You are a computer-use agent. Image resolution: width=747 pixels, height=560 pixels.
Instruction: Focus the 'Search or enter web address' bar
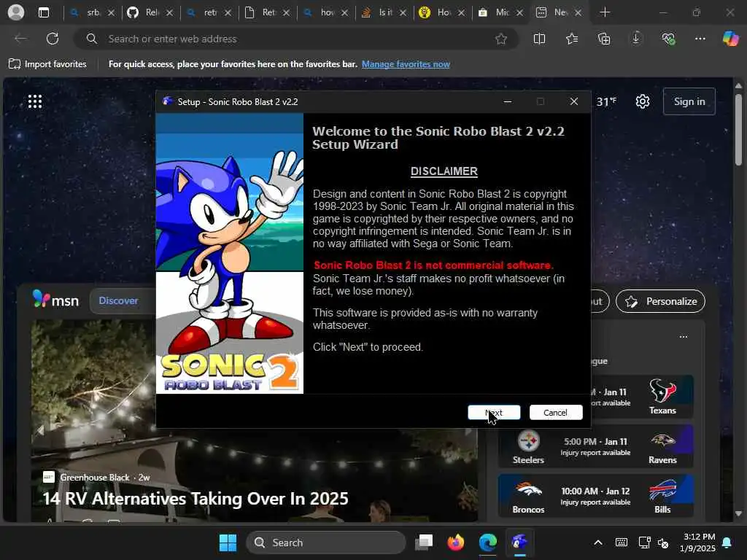click(x=295, y=39)
